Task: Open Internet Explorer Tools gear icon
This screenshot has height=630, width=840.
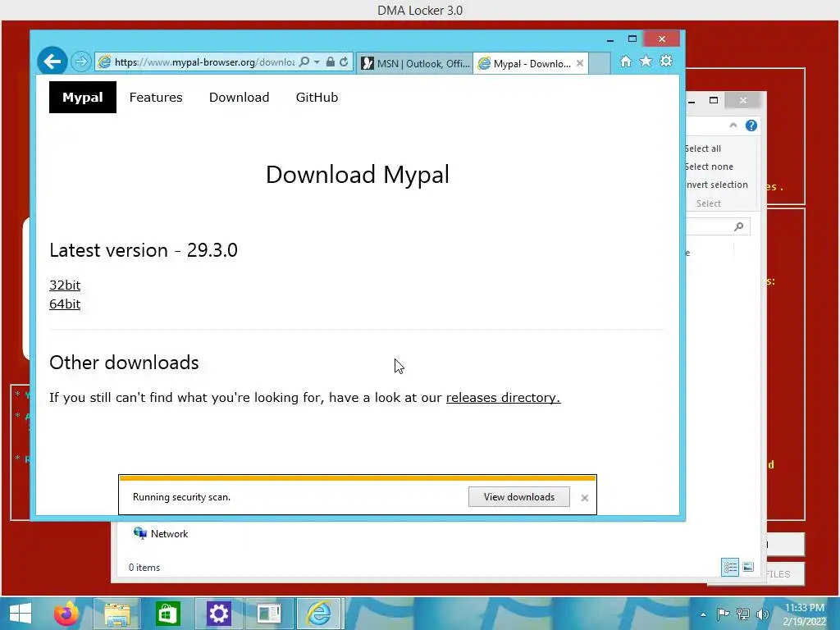Action: tap(666, 62)
